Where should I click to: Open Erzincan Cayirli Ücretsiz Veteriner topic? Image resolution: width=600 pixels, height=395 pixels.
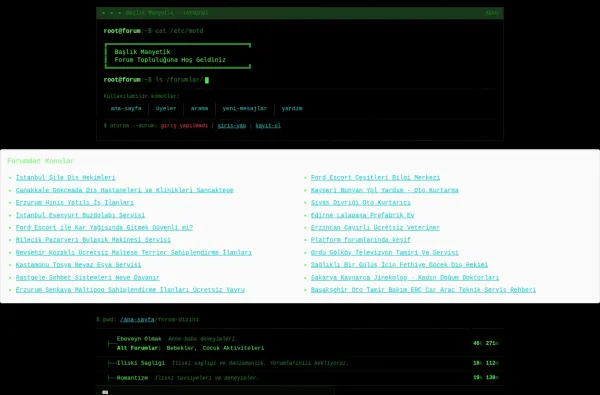[375, 227]
